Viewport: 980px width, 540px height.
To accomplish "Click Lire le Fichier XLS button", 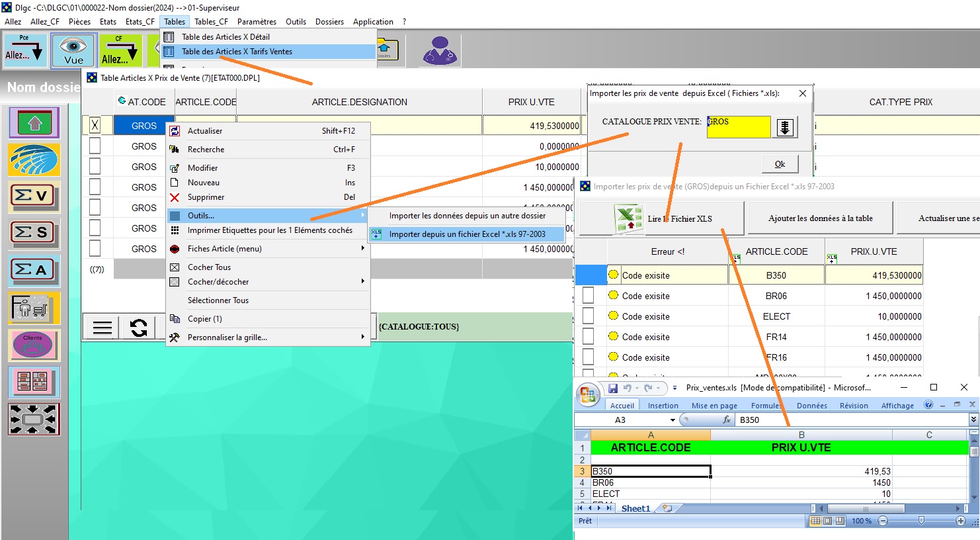I will 661,218.
